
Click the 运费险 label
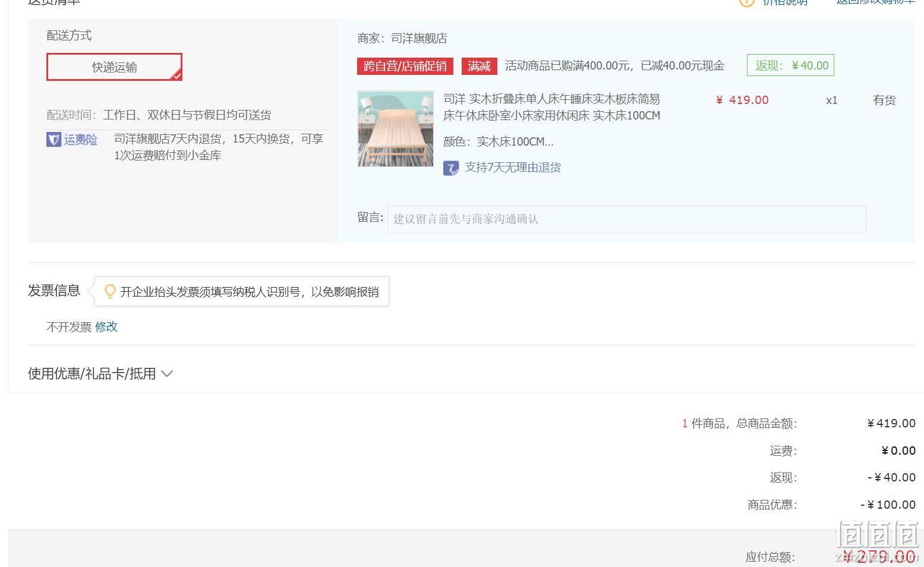click(80, 140)
